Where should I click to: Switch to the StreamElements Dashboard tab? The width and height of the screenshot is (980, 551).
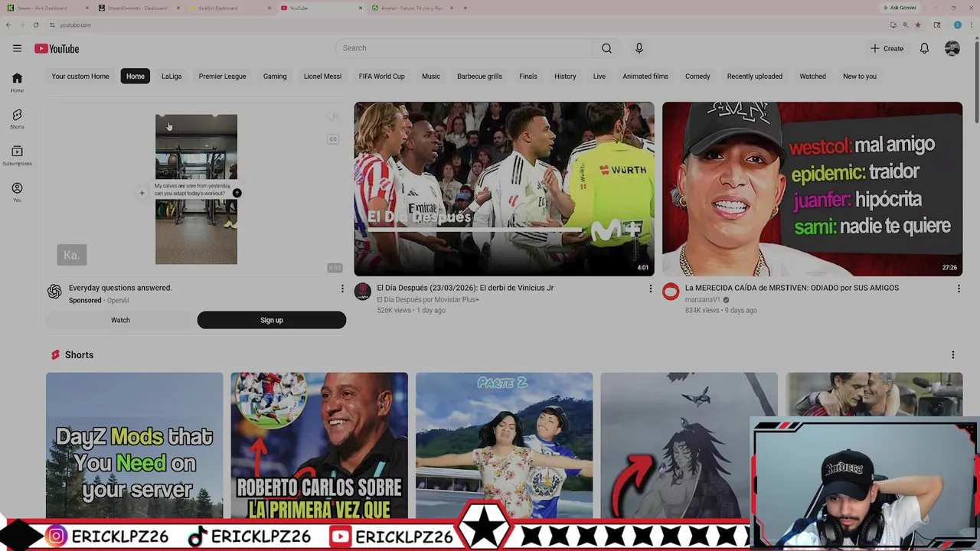137,8
